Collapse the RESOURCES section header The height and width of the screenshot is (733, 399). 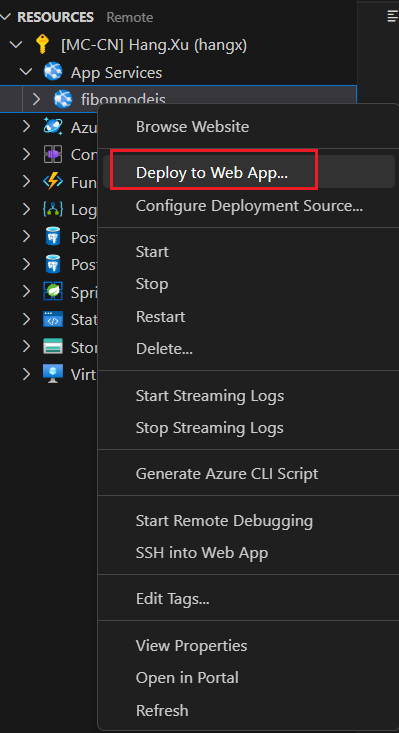(6, 17)
